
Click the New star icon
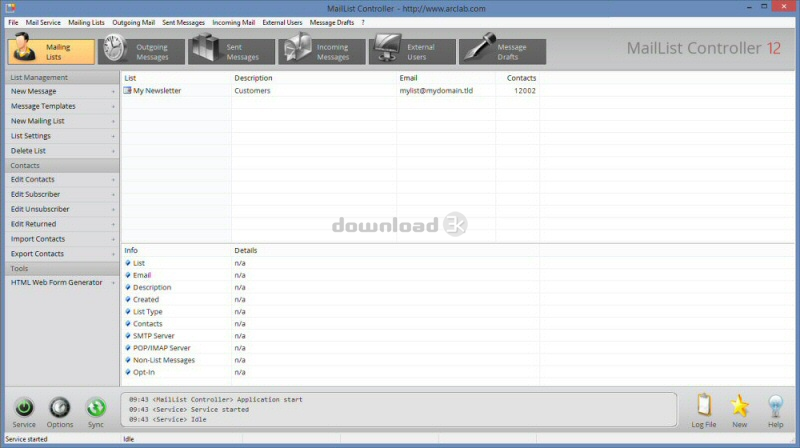(x=740, y=406)
